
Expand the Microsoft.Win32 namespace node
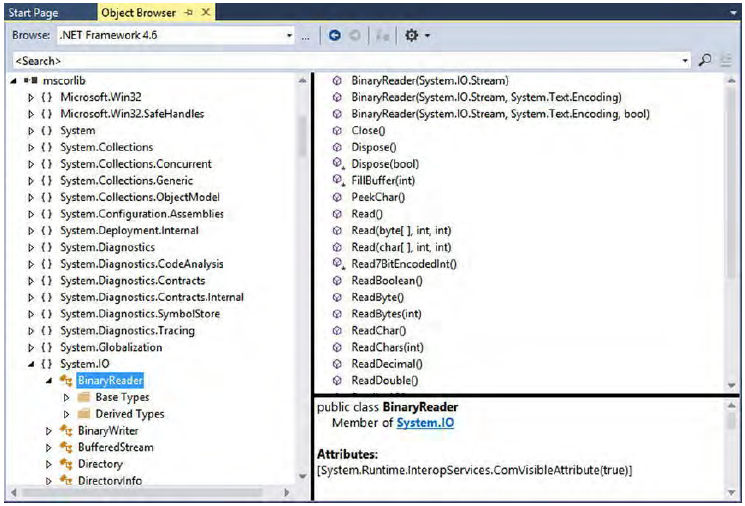pos(31,97)
